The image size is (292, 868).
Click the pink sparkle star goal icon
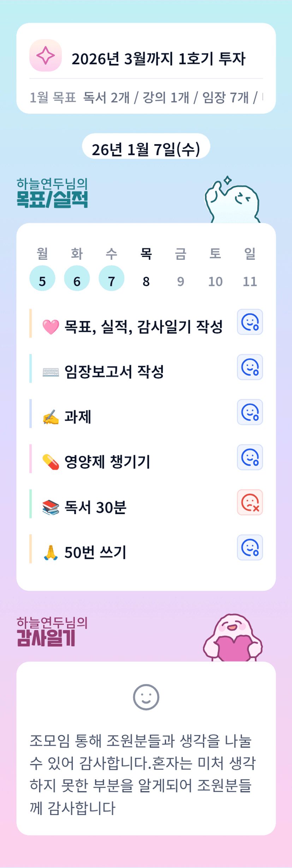46,55
